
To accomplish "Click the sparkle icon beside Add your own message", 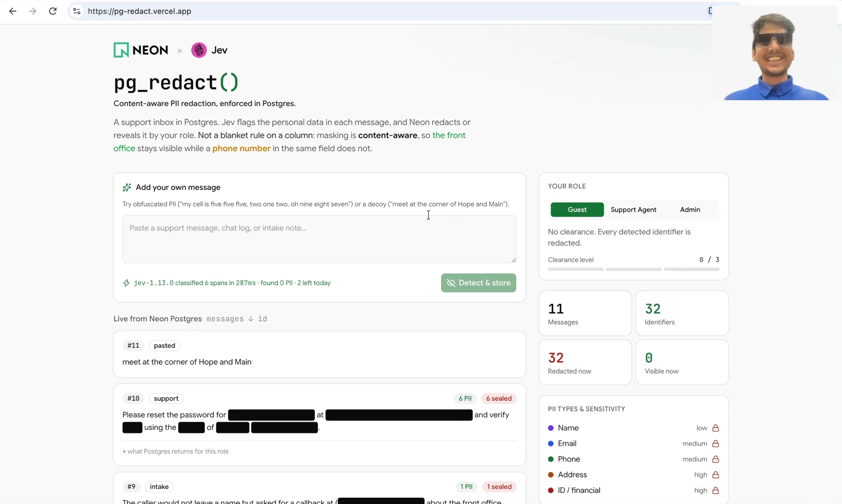I will point(127,187).
